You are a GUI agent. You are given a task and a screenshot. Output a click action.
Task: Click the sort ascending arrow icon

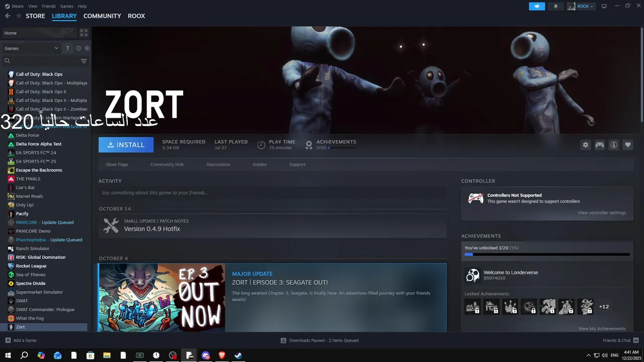[67, 48]
